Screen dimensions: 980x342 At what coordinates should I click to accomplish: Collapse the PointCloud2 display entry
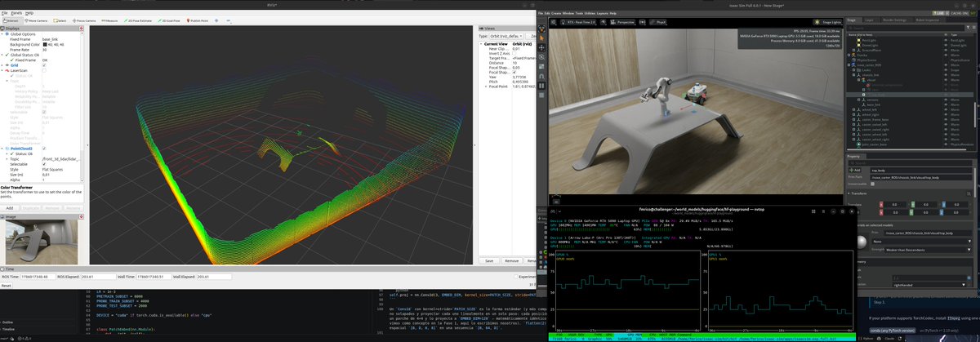pos(2,149)
